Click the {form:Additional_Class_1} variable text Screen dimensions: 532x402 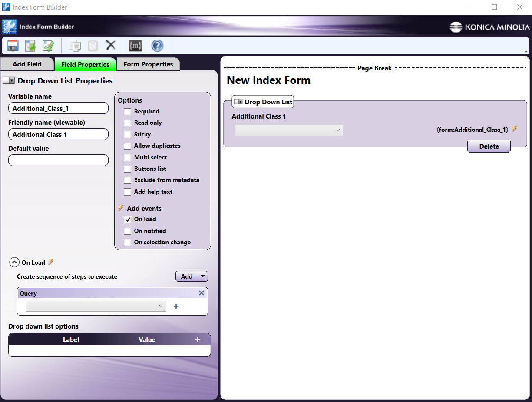[x=472, y=130]
